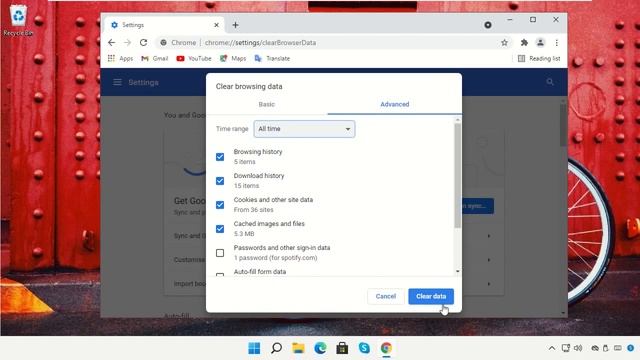640x360 pixels.
Task: Open the Translate bookmark
Action: [272, 58]
